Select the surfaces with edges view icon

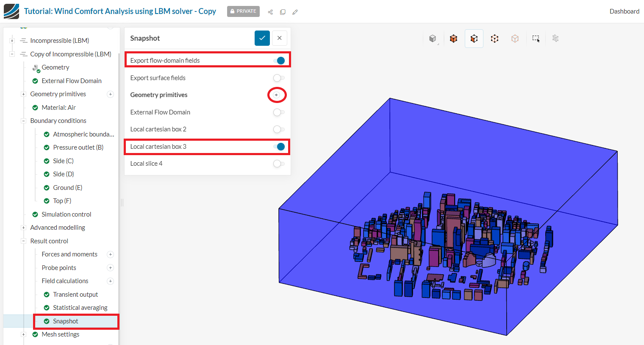coord(474,38)
